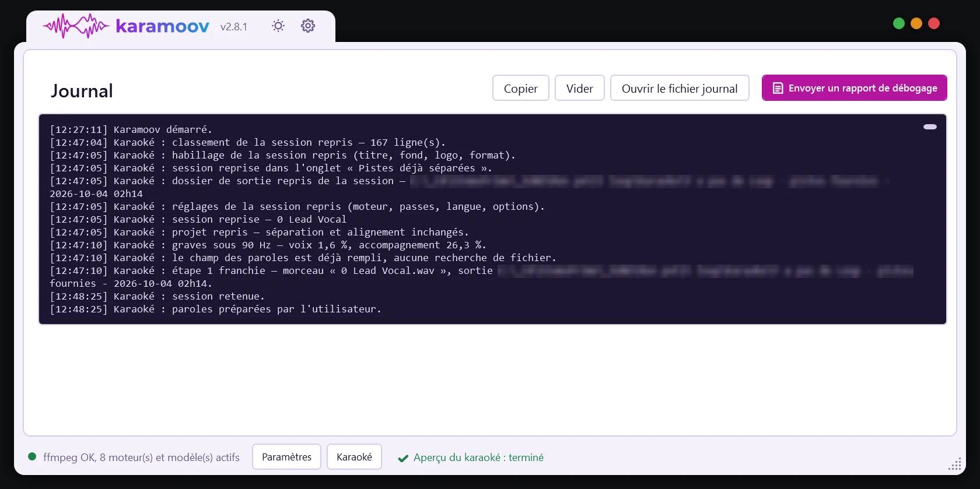The width and height of the screenshot is (980, 489).
Task: Click the document icon on the debug report button
Action: point(778,88)
